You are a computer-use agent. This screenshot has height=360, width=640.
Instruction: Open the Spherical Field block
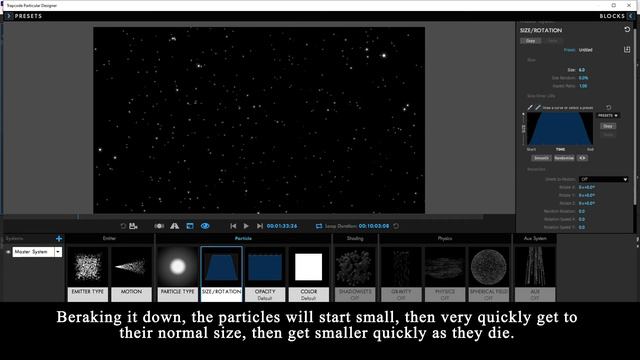click(489, 274)
